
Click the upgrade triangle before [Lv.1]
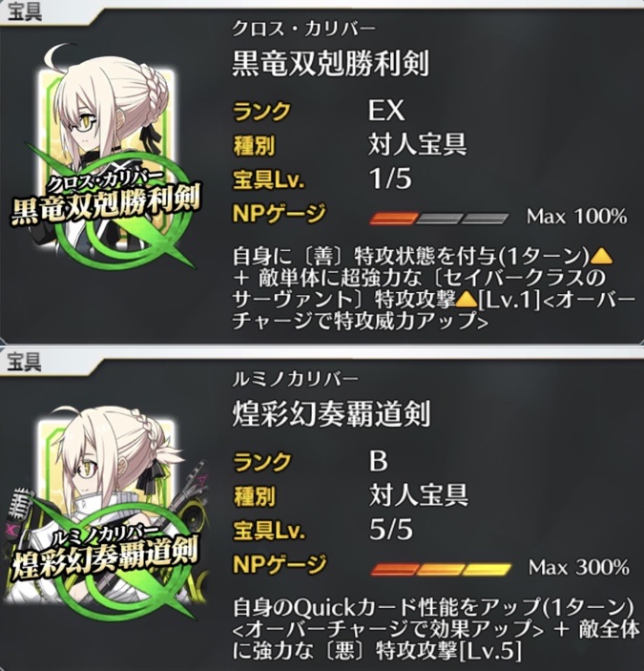point(467,300)
